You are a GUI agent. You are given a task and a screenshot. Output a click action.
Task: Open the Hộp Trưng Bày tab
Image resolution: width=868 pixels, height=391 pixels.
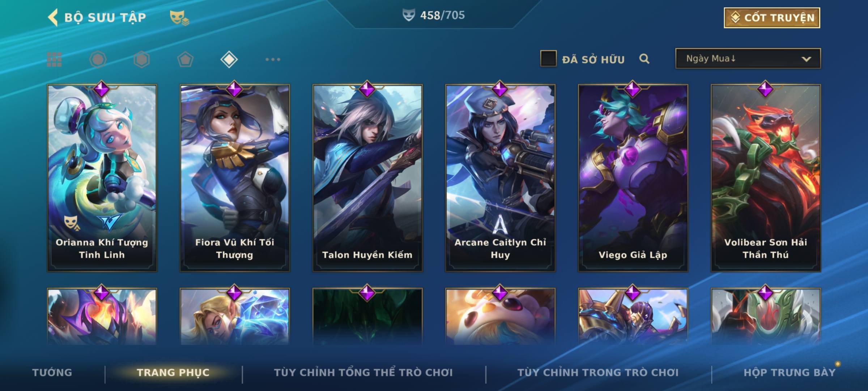click(790, 373)
